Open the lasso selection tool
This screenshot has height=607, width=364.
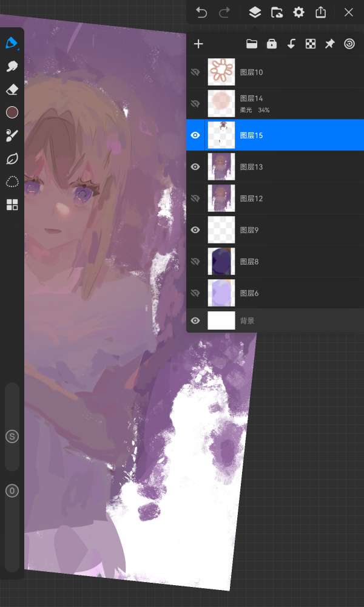click(x=12, y=181)
